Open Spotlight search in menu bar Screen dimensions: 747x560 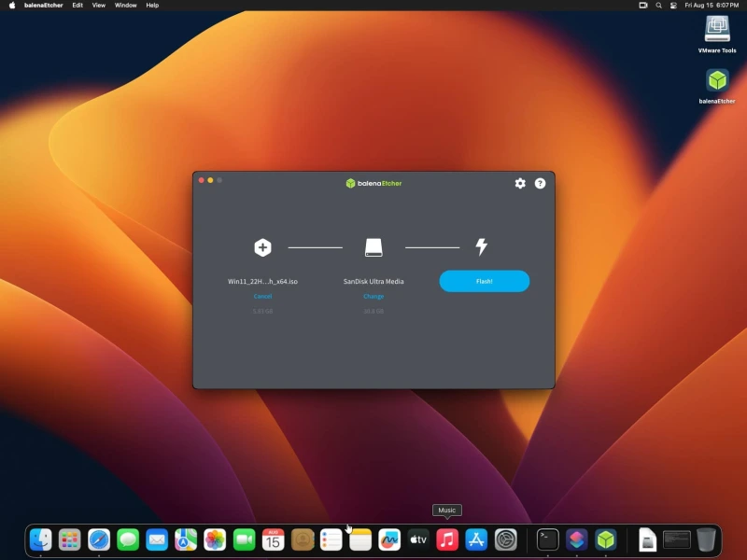coord(658,6)
